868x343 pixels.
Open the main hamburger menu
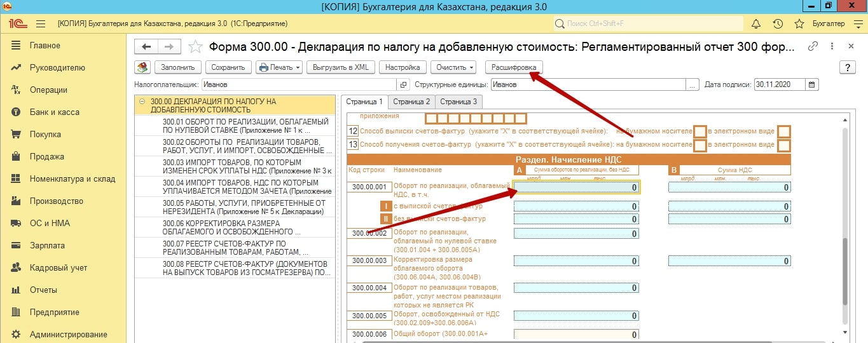pyautogui.click(x=41, y=24)
